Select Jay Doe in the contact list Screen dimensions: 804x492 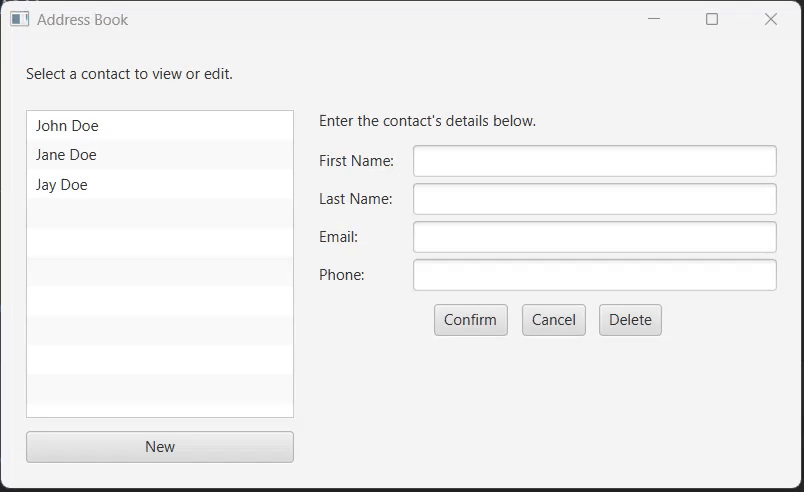(x=159, y=184)
